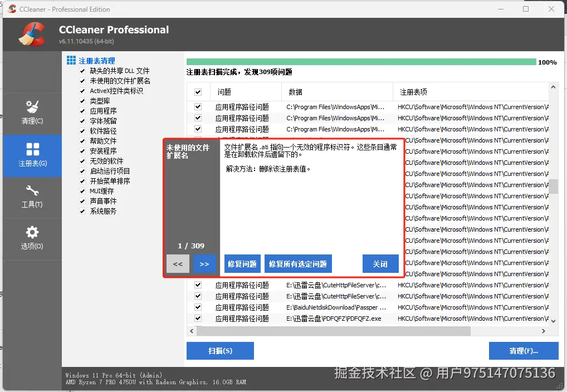Toggle the 启动运行项目 checkbox

tap(82, 171)
